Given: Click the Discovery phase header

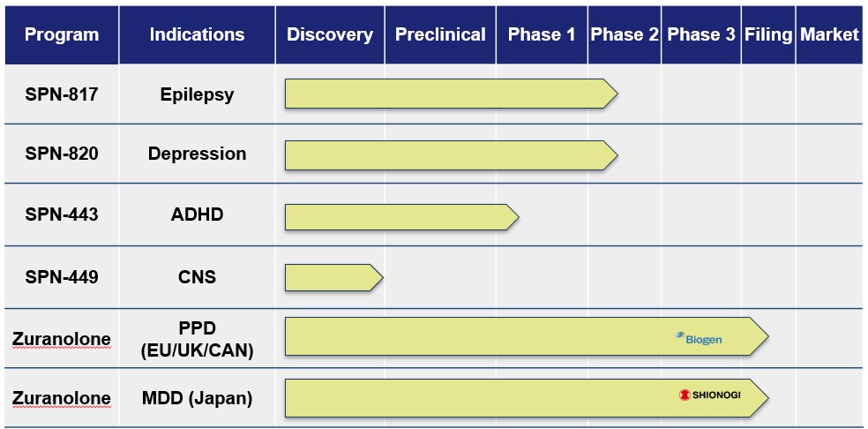Looking at the screenshot, I should point(330,35).
